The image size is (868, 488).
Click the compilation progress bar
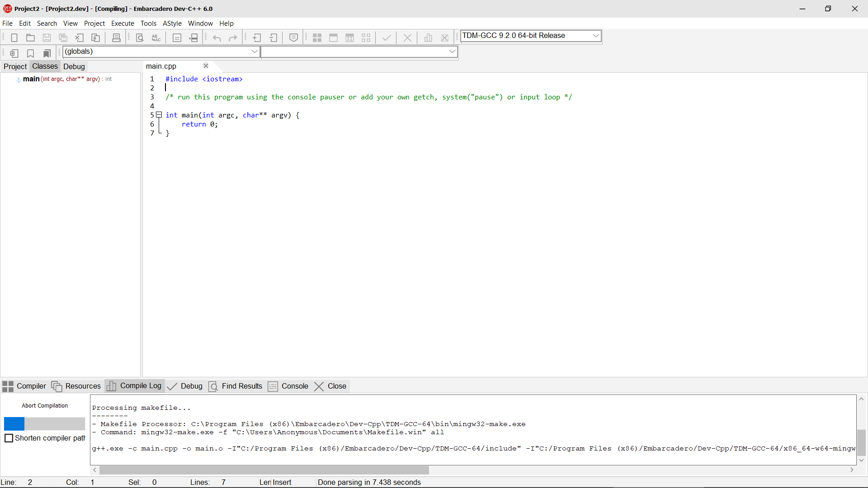(x=44, y=424)
